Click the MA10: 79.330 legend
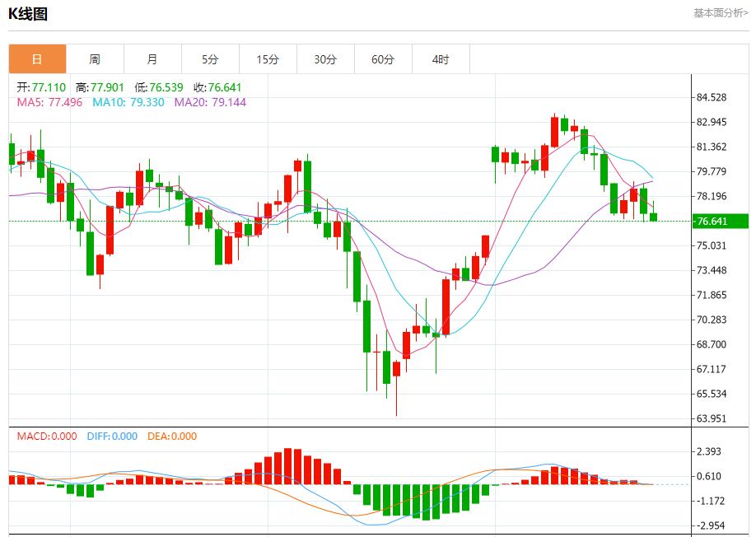This screenshot has width=756, height=537. pyautogui.click(x=128, y=102)
